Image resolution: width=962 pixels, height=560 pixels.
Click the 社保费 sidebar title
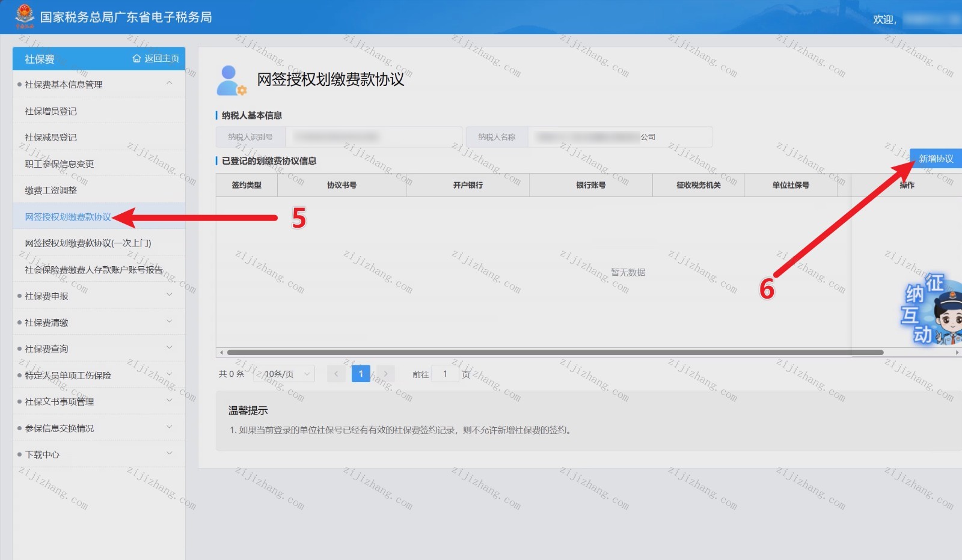coord(40,59)
